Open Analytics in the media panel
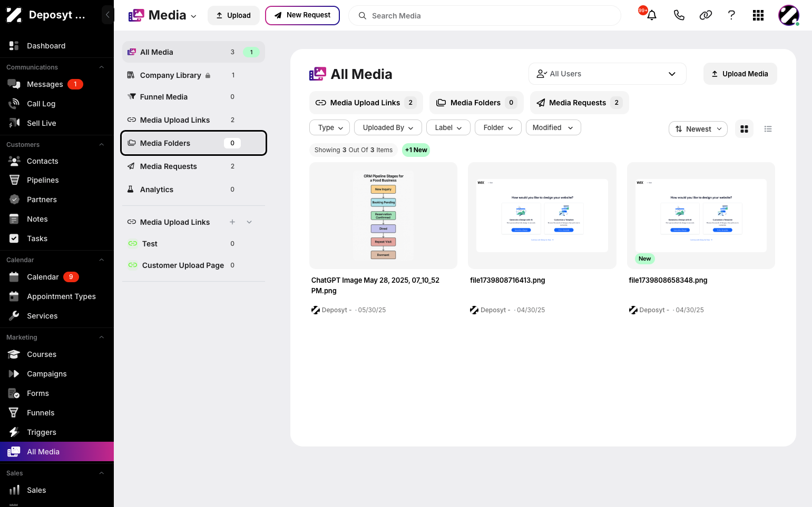 (x=193, y=190)
